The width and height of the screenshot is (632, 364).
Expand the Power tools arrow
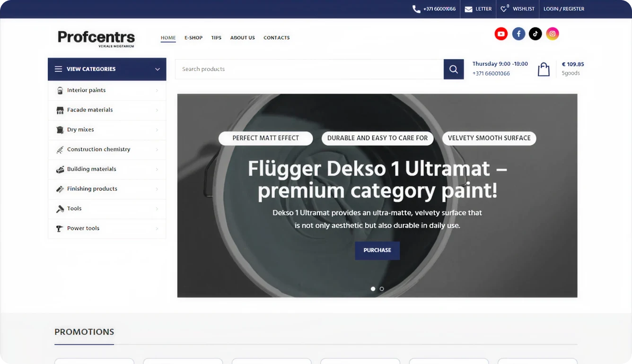pyautogui.click(x=157, y=228)
